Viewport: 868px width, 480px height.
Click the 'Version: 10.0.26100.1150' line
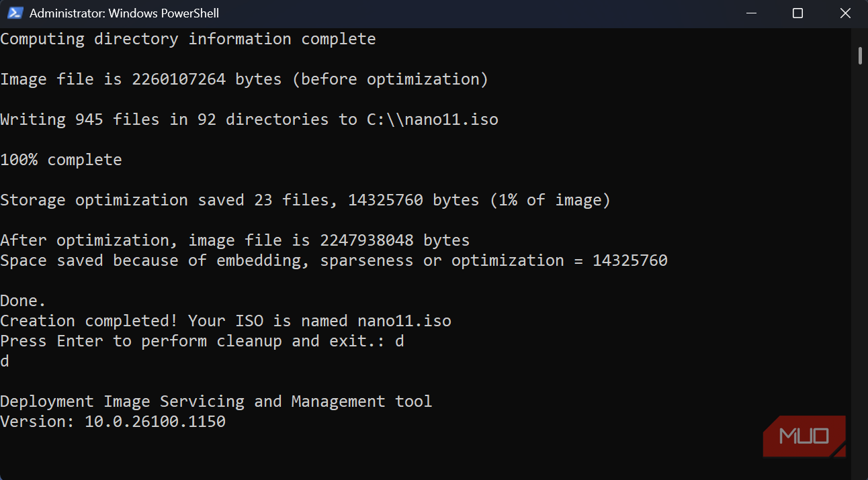point(113,422)
